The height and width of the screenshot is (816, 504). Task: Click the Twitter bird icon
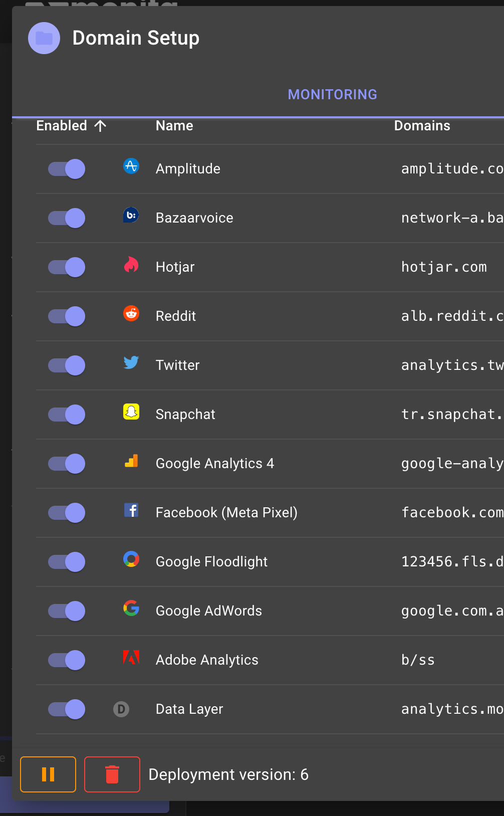(x=131, y=362)
